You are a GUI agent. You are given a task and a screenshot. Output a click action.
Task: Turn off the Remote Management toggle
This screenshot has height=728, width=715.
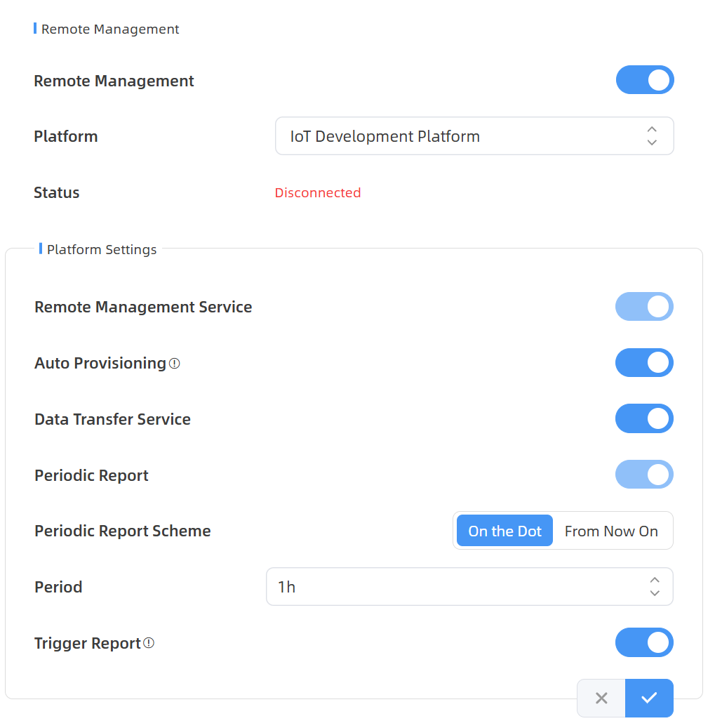(x=645, y=80)
